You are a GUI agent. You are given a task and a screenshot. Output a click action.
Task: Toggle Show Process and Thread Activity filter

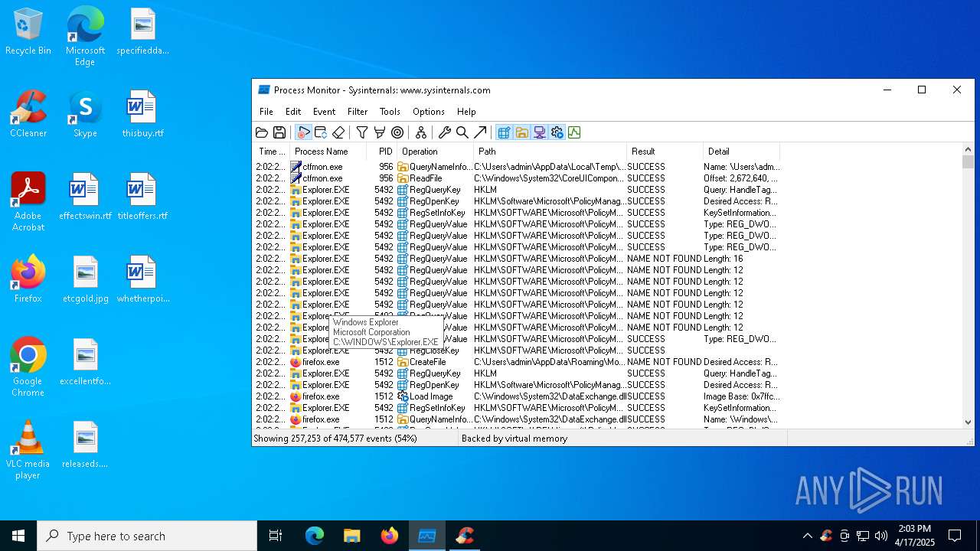557,132
